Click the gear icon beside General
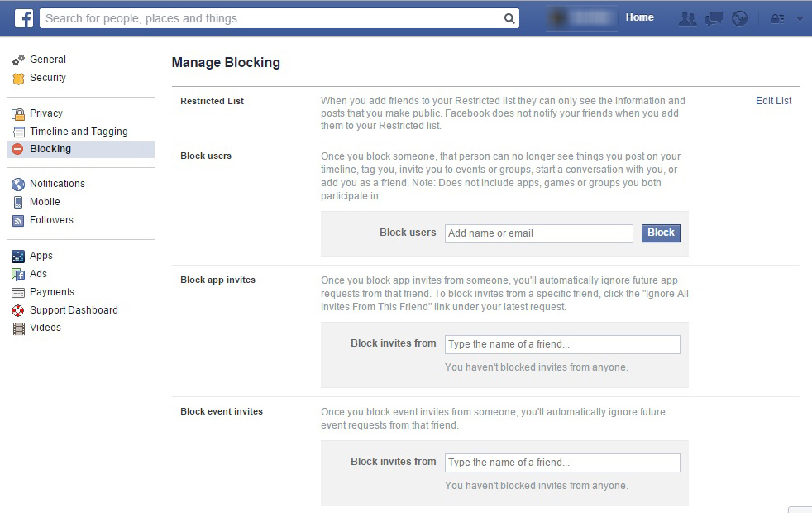Viewport: 812px width, 513px height. pyautogui.click(x=19, y=59)
